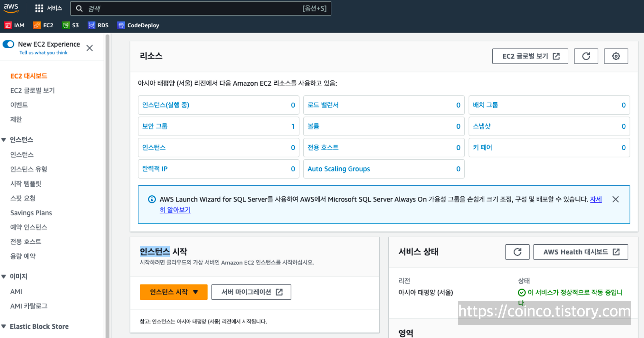This screenshot has height=338, width=644.
Task: Open AMI 카탈로그 in the sidebar
Action: (x=29, y=306)
